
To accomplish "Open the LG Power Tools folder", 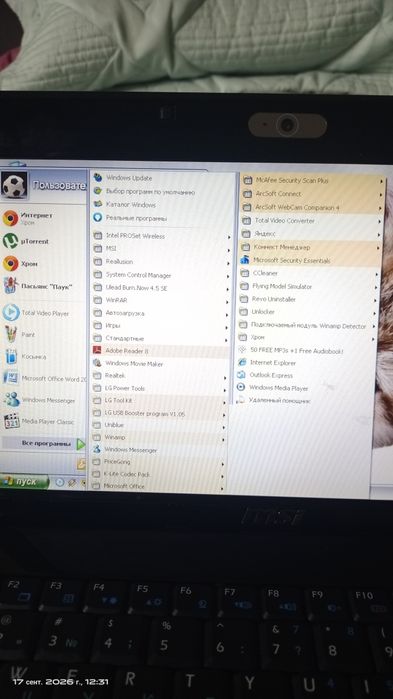I will (159, 388).
